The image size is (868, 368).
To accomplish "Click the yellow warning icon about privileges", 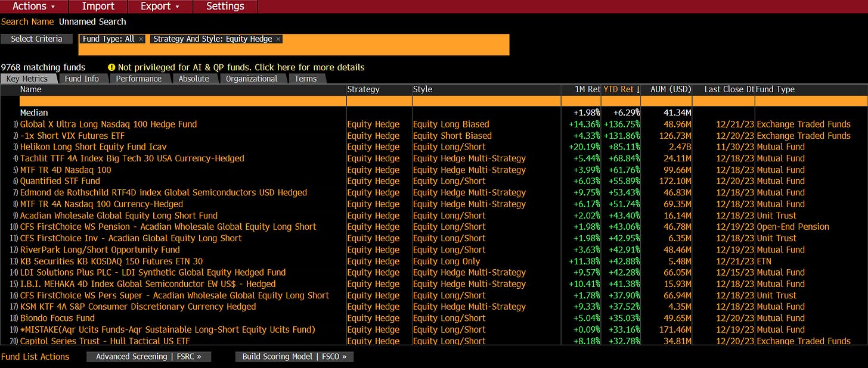I will [x=111, y=67].
